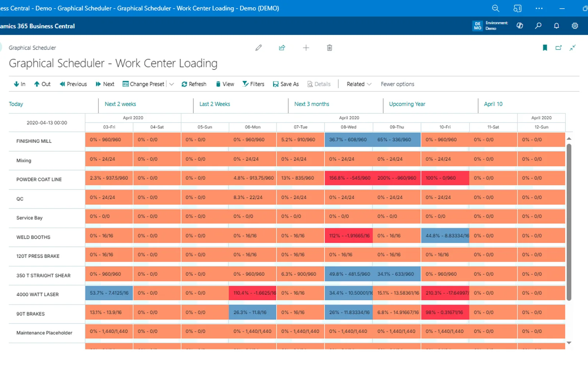This screenshot has height=368, width=588.
Task: Select the Last 2 Weeks preset
Action: tap(215, 104)
